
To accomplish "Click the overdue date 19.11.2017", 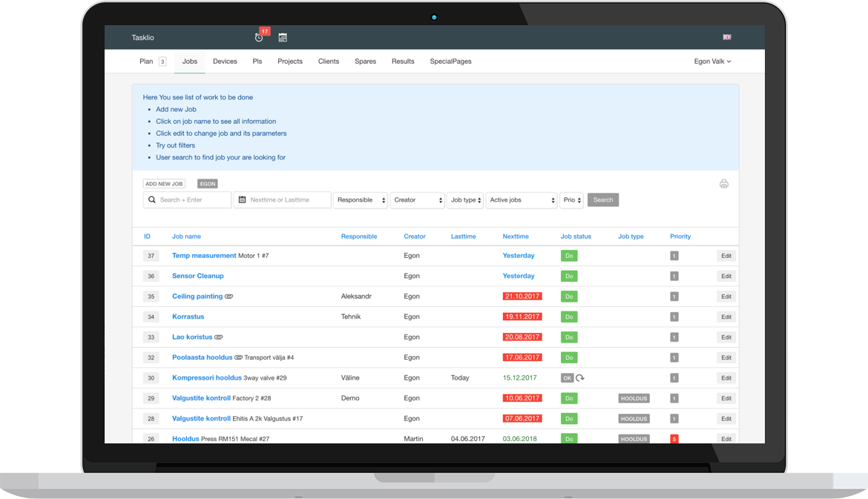I will click(x=522, y=317).
